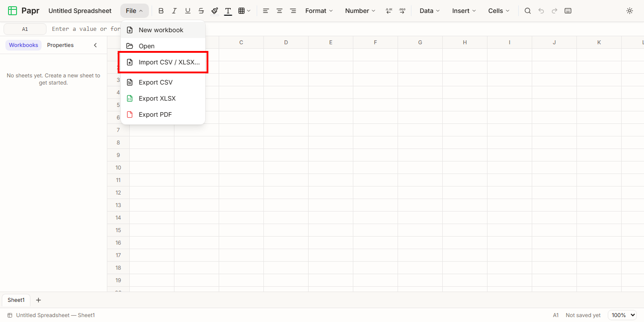Select column E header
Viewport: 644px width, 322px height.
(x=330, y=42)
